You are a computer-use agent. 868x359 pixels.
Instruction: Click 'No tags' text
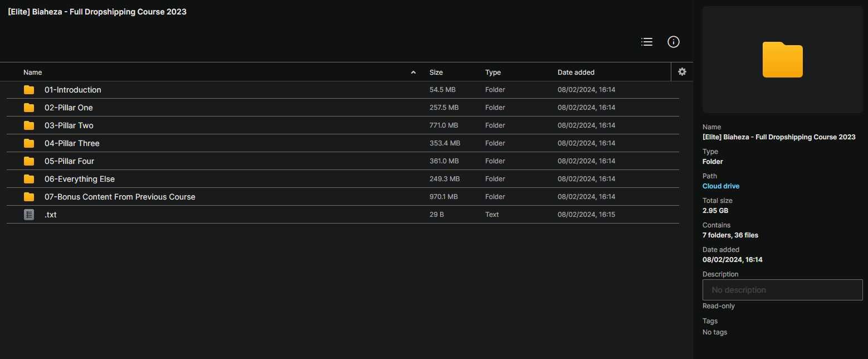click(x=715, y=332)
